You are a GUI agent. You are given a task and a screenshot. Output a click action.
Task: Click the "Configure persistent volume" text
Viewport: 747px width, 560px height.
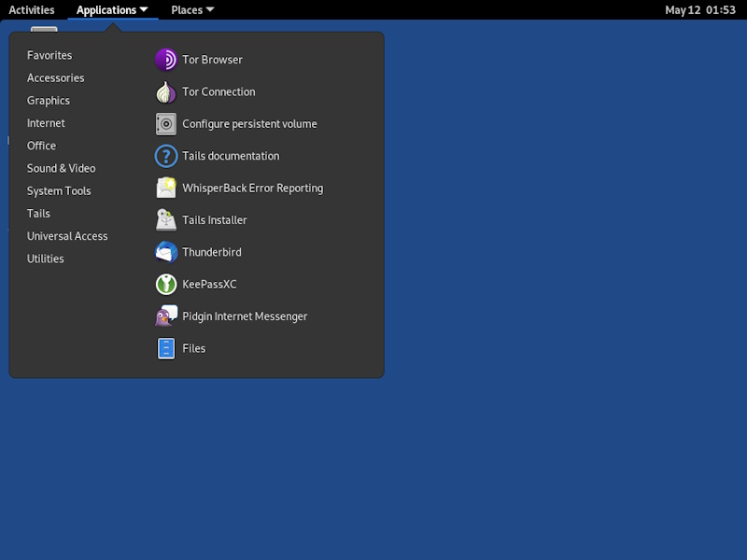[x=249, y=124]
